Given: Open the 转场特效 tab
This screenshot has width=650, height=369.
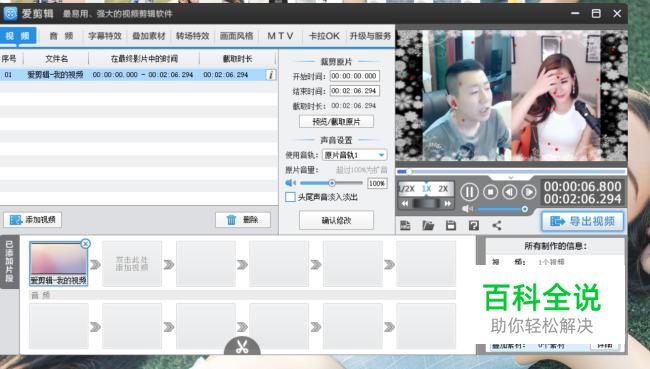Looking at the screenshot, I should pyautogui.click(x=192, y=36).
